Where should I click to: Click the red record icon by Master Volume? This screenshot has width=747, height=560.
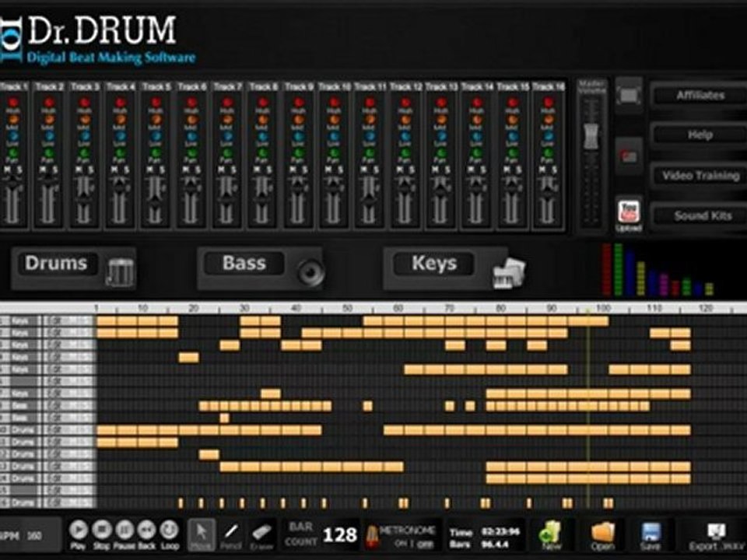[629, 156]
